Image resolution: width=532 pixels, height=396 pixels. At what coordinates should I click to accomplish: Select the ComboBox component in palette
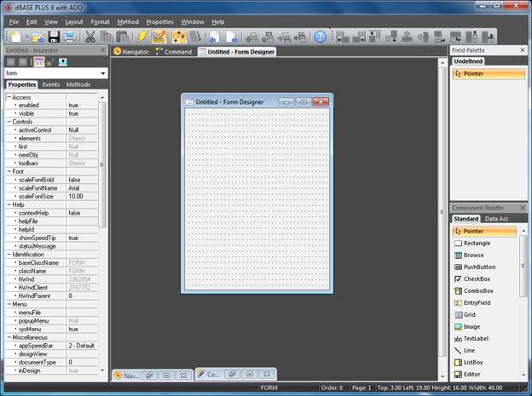tap(478, 290)
